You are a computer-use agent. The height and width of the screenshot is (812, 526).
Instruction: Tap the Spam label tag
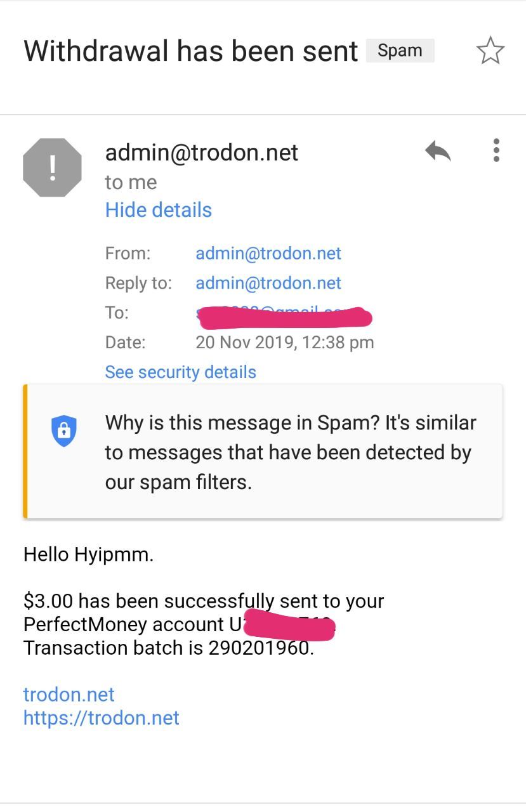click(400, 51)
